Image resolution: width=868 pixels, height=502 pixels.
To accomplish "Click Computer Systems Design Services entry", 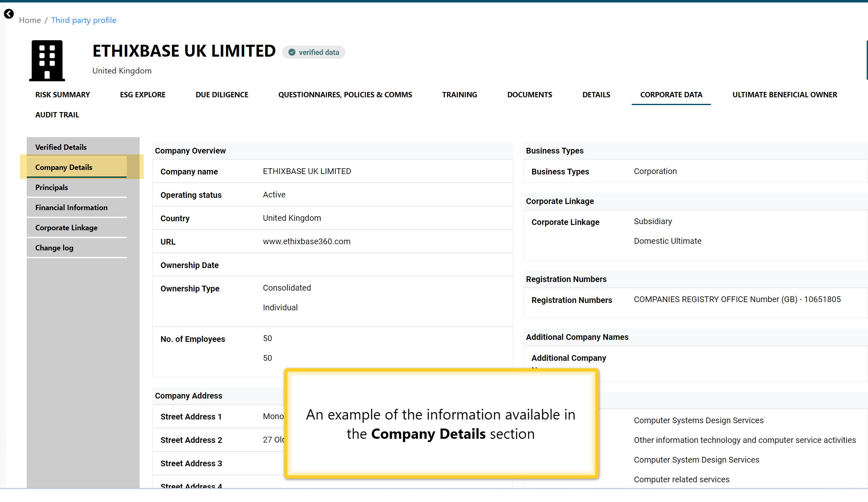I will (x=699, y=420).
